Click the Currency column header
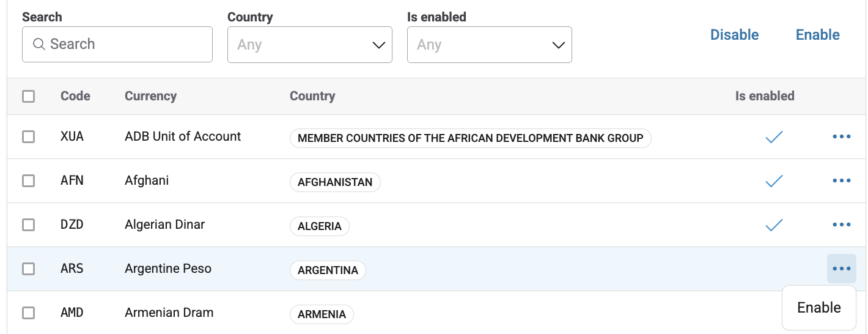The image size is (868, 334). pyautogui.click(x=150, y=96)
